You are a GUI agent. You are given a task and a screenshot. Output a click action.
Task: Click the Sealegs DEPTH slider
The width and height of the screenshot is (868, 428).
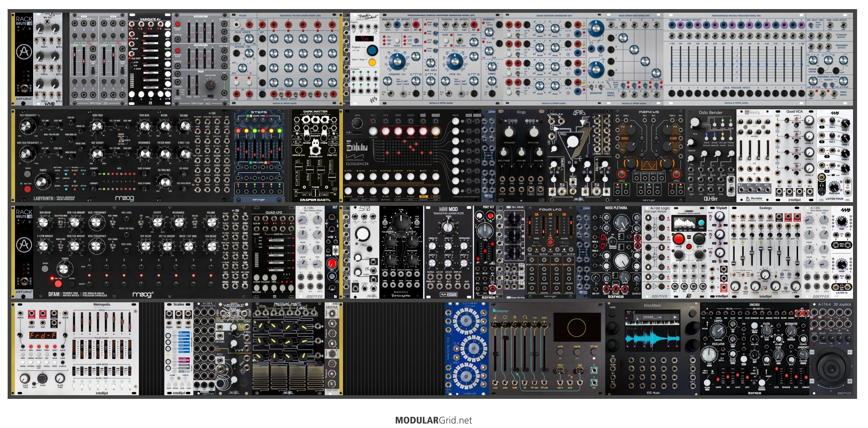click(x=770, y=256)
